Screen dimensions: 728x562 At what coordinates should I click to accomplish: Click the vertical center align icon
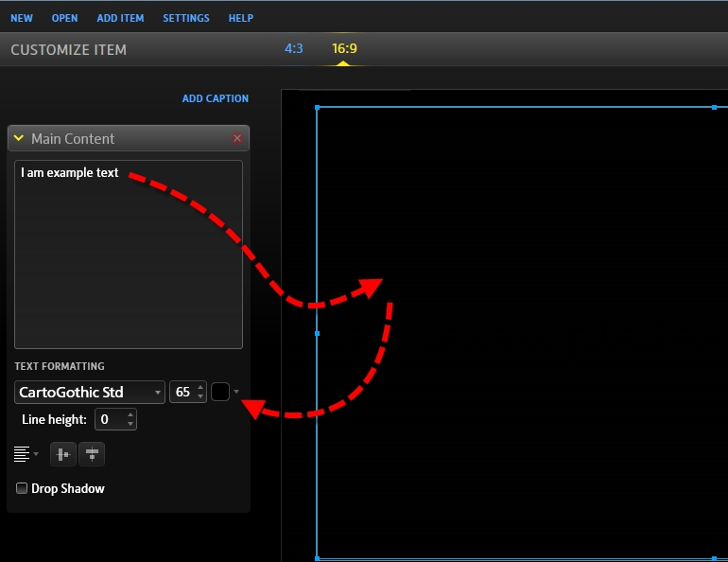[x=92, y=454]
